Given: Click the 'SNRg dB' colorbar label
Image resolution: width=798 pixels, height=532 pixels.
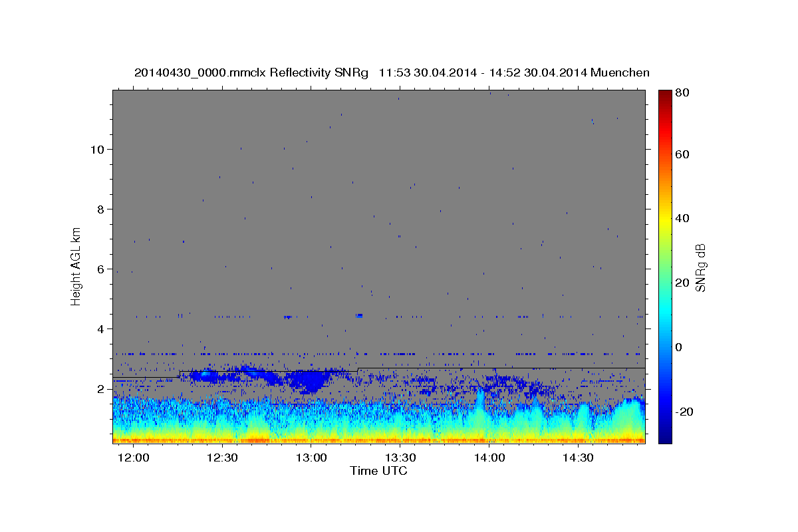Looking at the screenshot, I should [700, 267].
